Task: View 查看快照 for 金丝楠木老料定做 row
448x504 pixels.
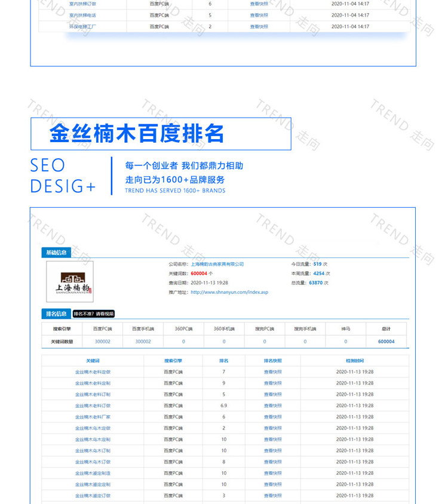Action: pos(273,372)
